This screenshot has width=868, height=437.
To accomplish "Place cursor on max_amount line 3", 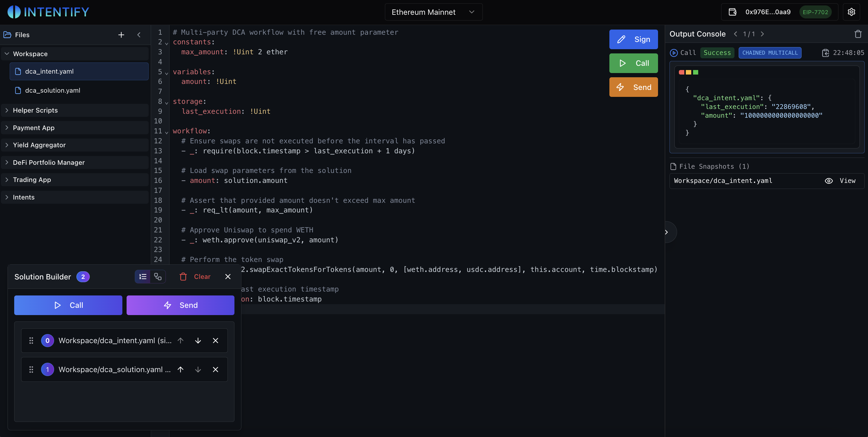I will (x=234, y=52).
